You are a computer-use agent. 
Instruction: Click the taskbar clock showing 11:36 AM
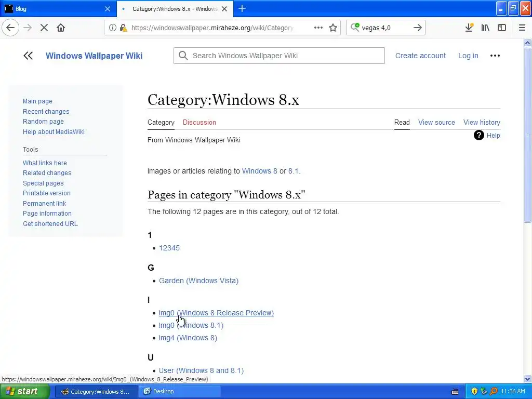point(513,392)
